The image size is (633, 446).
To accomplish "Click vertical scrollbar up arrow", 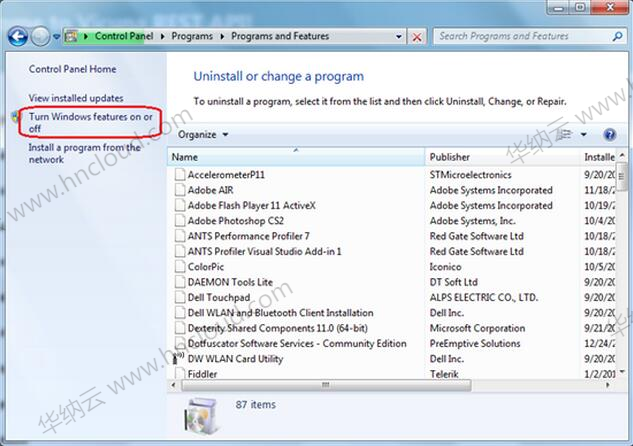I will [622, 156].
